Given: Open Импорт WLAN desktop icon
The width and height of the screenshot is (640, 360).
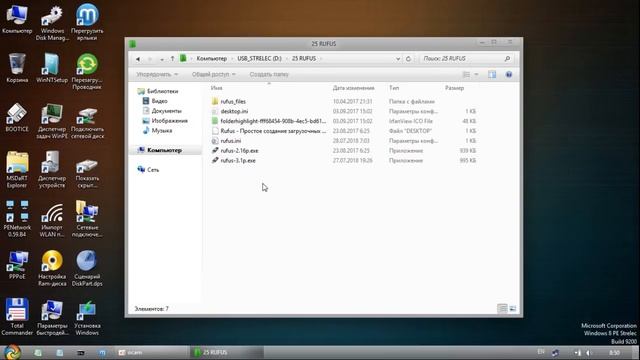Looking at the screenshot, I should (52, 219).
